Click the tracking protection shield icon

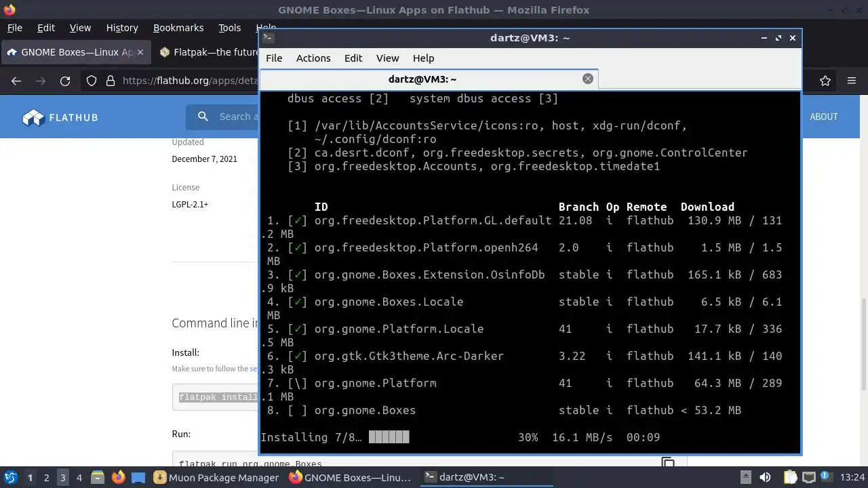[92, 81]
